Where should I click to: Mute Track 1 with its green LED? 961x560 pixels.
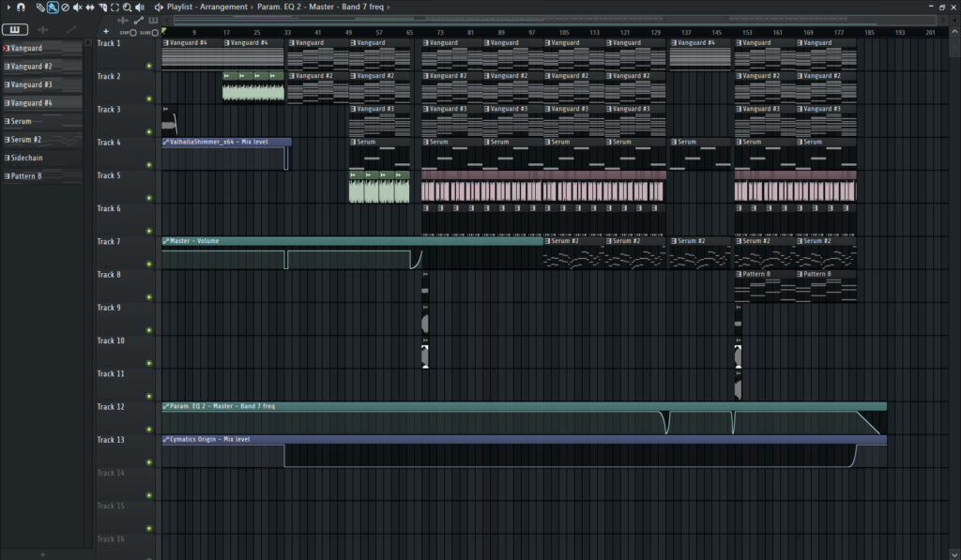pyautogui.click(x=148, y=66)
